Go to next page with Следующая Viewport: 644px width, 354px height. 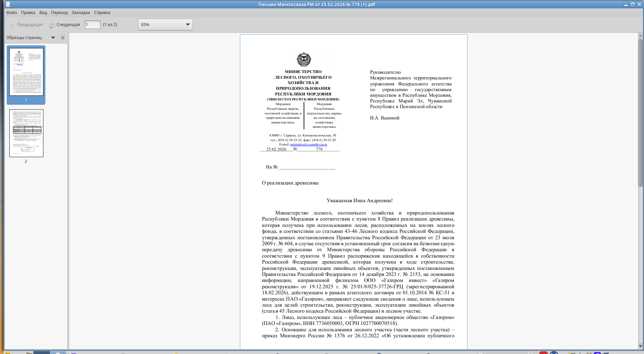[64, 25]
